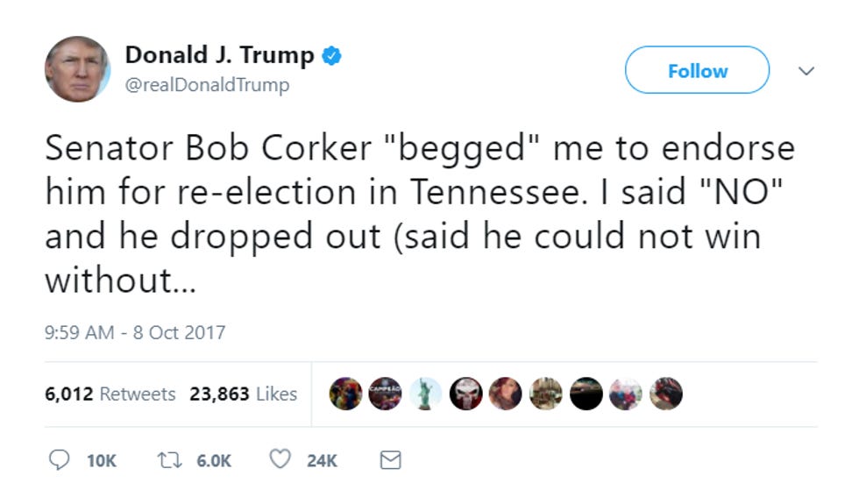Click the @realDonaldTrump handle
This screenshot has height=504, width=859.
[207, 85]
